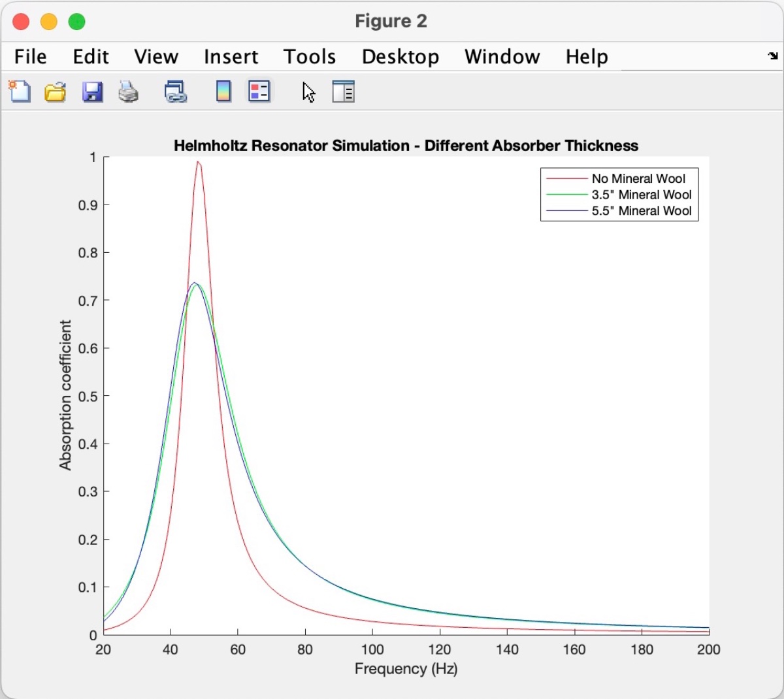Print the figure using the printer icon
Viewport: 784px width, 699px height.
[128, 92]
